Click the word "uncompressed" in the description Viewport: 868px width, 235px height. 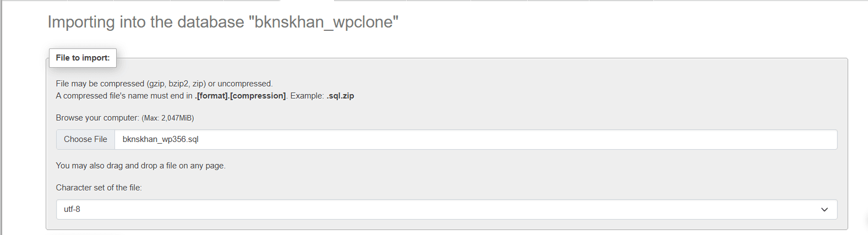244,84
